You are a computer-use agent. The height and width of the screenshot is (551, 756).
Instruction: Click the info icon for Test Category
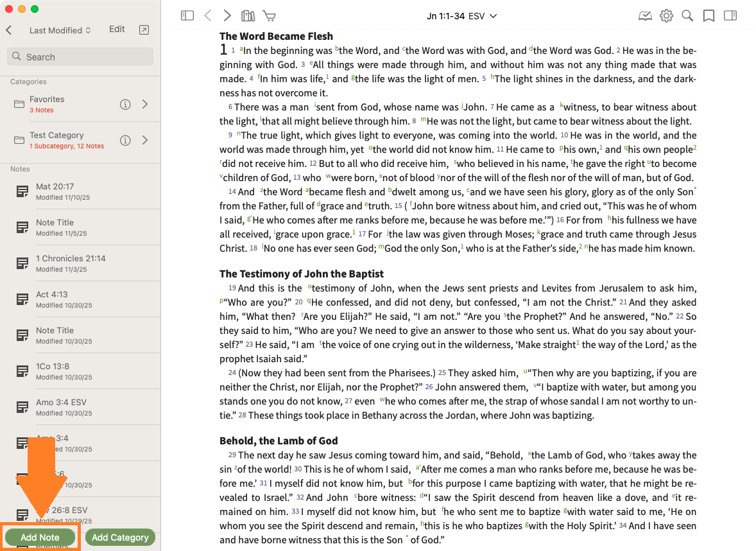tap(126, 140)
